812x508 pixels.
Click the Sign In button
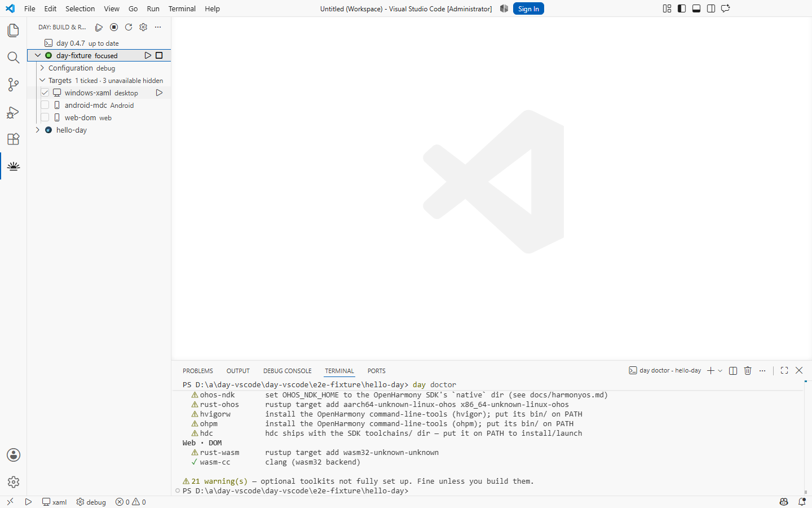[528, 8]
